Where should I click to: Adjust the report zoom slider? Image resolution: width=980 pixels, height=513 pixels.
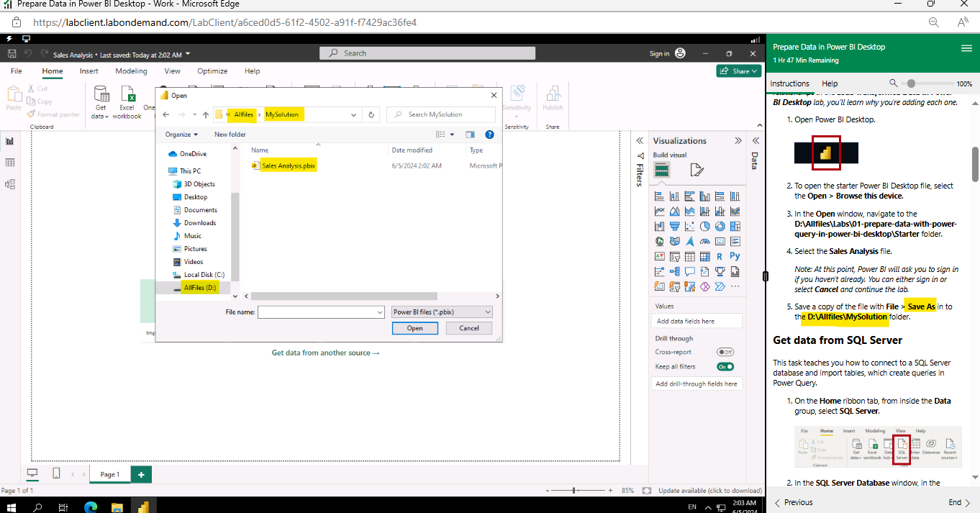[x=574, y=490]
